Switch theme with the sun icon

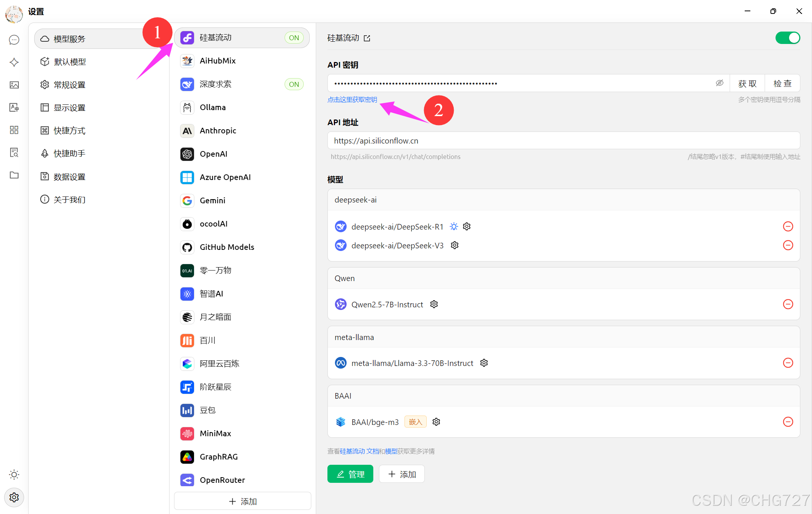tap(14, 475)
